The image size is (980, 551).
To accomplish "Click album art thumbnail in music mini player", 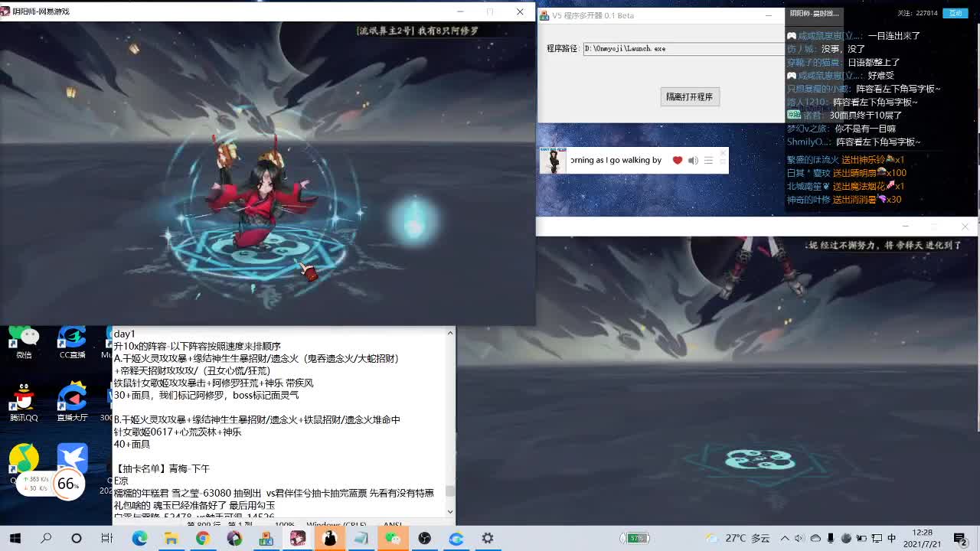I will 553,161.
